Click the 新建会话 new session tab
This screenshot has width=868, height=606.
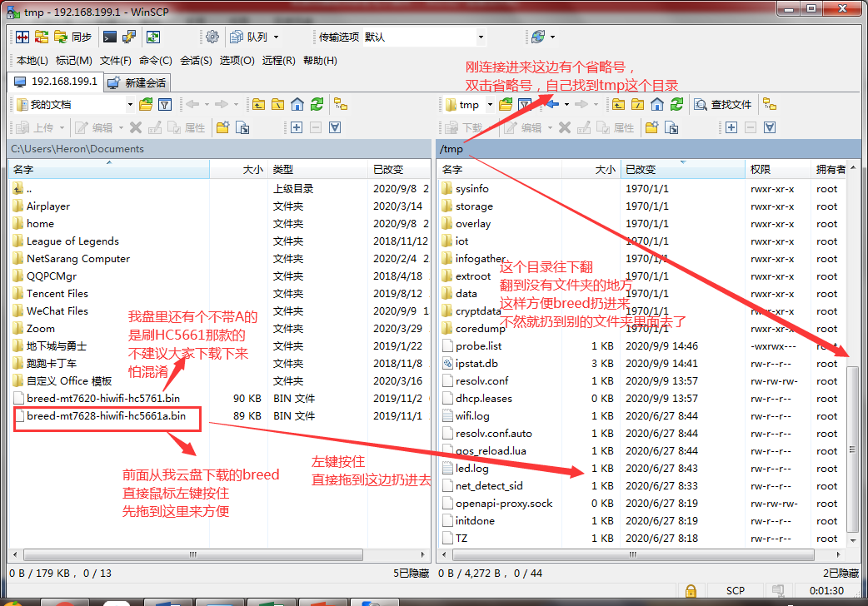pyautogui.click(x=137, y=82)
